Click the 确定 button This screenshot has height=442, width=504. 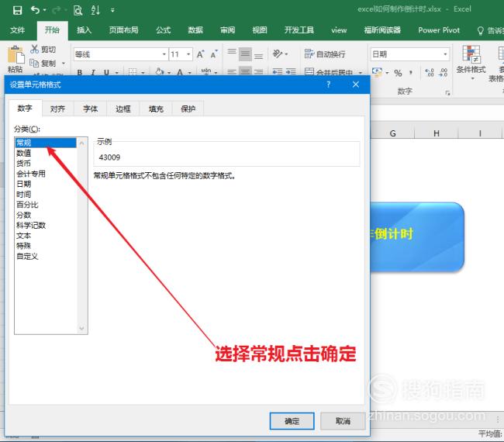coord(292,421)
